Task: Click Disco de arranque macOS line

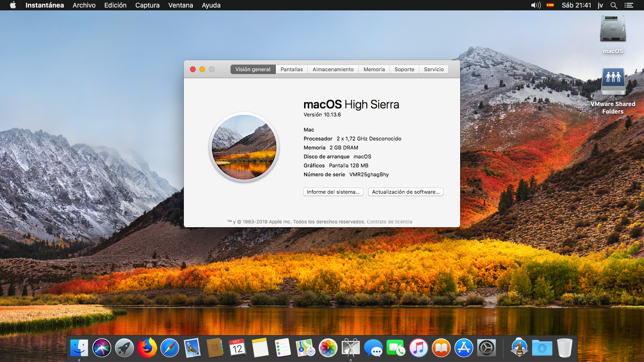Action: point(338,156)
